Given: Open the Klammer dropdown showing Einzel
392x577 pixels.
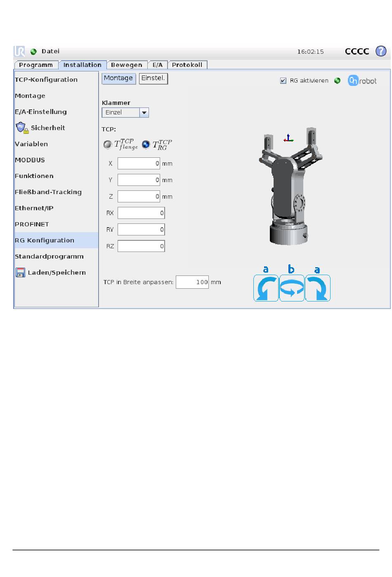Looking at the screenshot, I should [x=125, y=112].
